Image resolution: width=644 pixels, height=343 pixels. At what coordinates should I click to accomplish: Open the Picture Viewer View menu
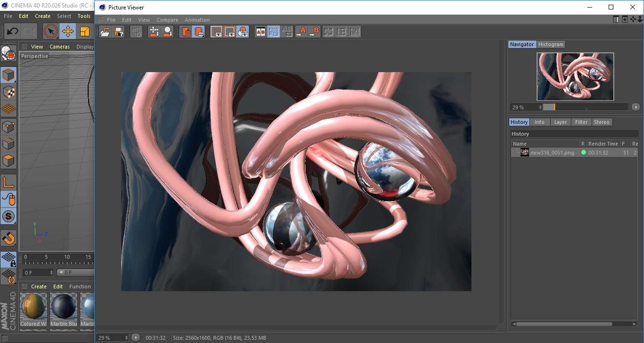[x=144, y=20]
